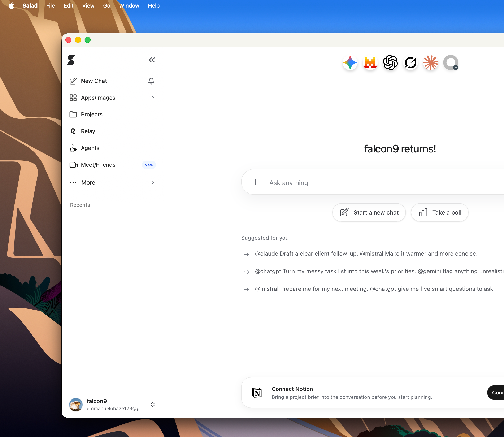
Task: Select the Gemini model icon
Action: (350, 63)
